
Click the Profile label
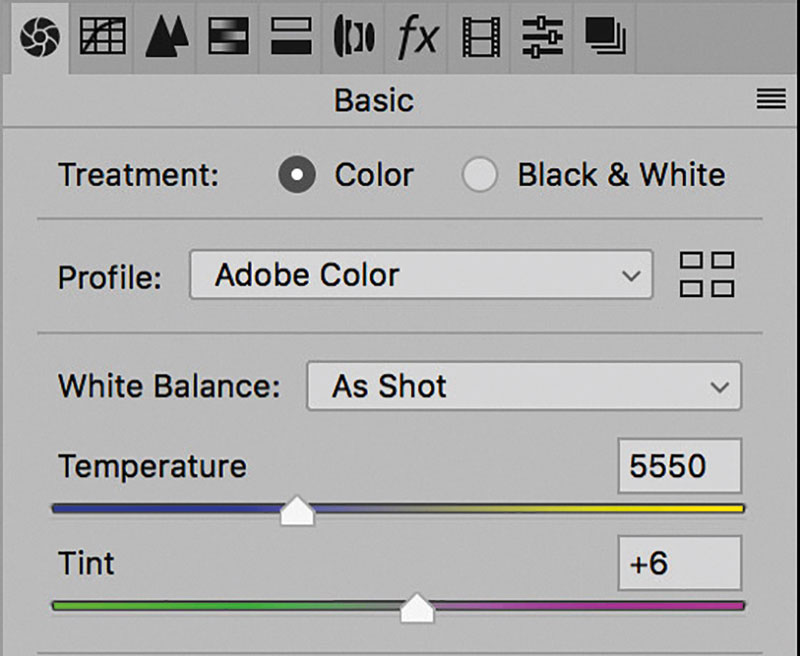(x=110, y=277)
